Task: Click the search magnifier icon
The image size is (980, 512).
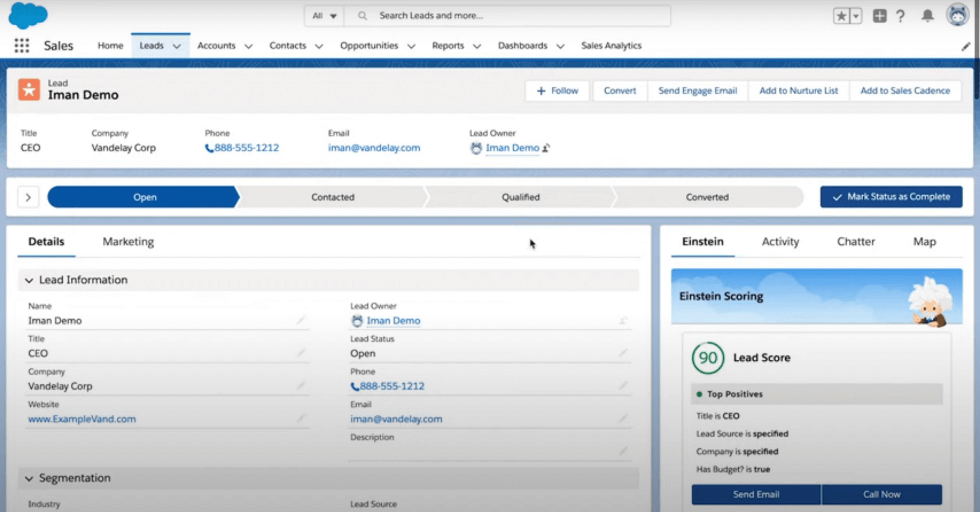Action: (x=363, y=16)
